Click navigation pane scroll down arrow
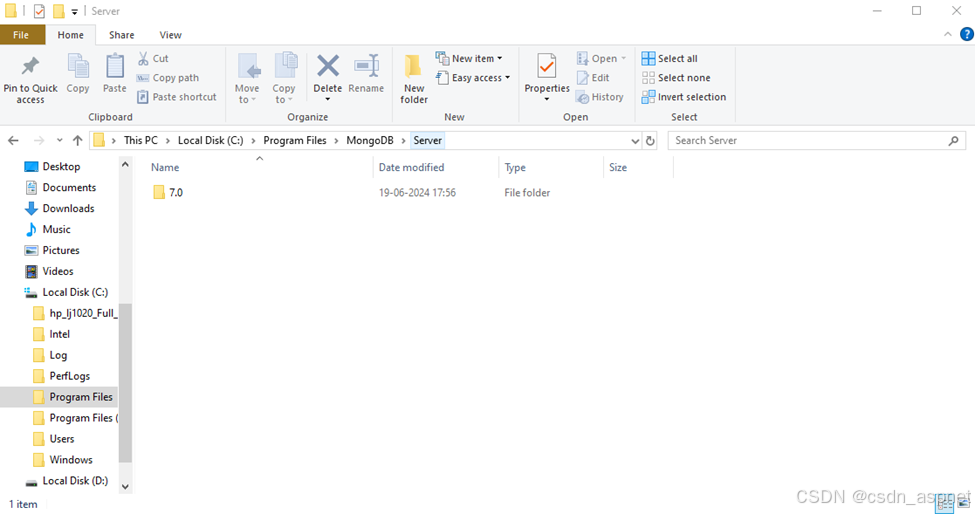Viewport: 975px width, 514px height. (x=125, y=487)
